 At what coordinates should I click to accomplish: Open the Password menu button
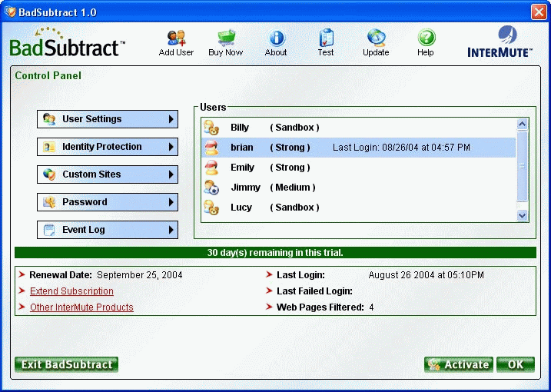[x=108, y=202]
